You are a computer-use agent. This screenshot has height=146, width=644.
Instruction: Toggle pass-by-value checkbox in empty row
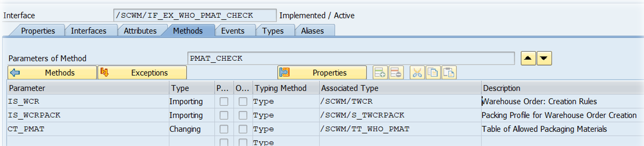click(224, 142)
